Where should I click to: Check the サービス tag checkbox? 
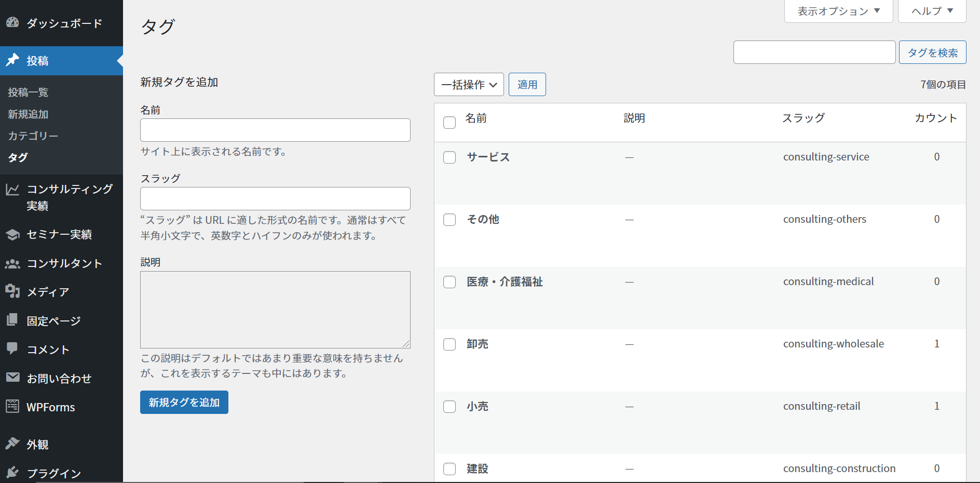coord(450,157)
